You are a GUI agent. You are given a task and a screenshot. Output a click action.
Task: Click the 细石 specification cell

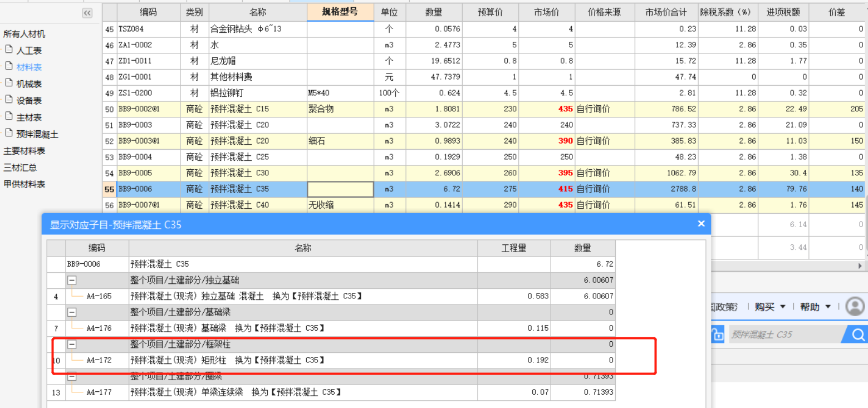click(340, 141)
